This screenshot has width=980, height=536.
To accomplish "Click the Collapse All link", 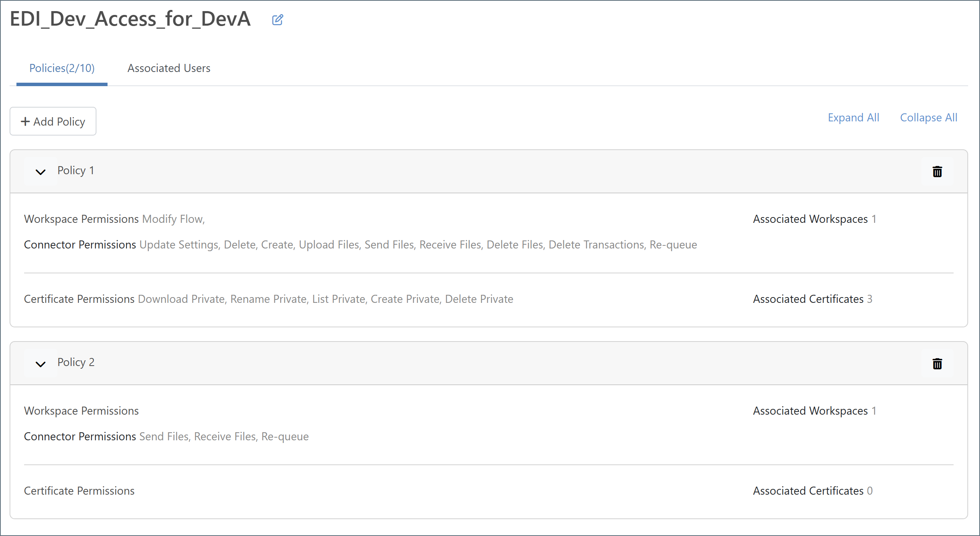I will pyautogui.click(x=928, y=118).
